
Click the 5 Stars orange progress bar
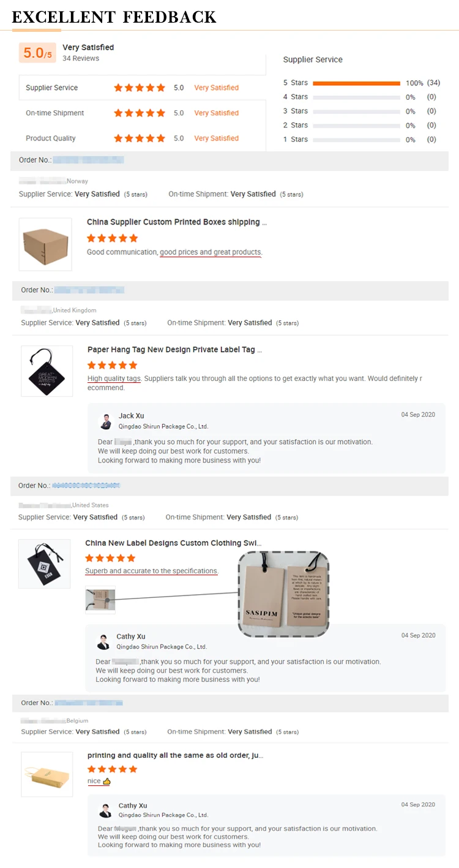(356, 83)
